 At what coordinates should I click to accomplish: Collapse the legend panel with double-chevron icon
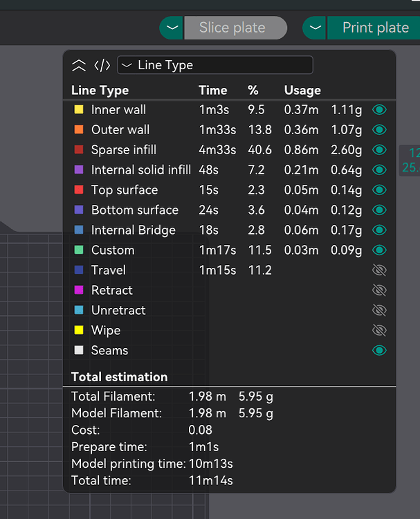[x=79, y=65]
